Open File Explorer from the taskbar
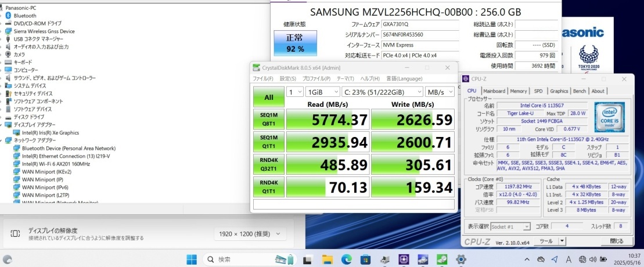This screenshot has height=267, width=644. (328, 259)
